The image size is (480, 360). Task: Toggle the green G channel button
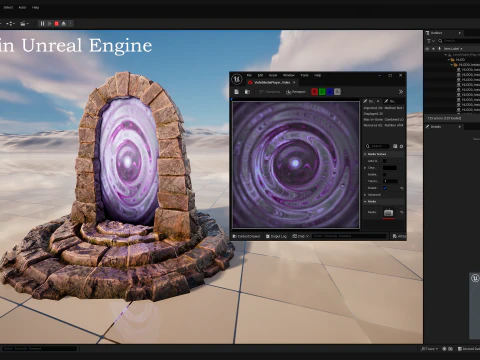coord(322,92)
